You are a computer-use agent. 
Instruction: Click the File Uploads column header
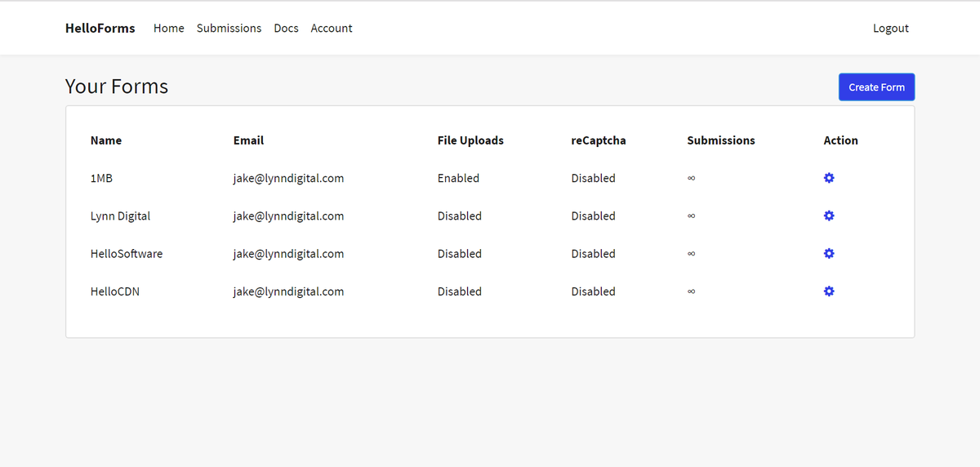pyautogui.click(x=470, y=140)
